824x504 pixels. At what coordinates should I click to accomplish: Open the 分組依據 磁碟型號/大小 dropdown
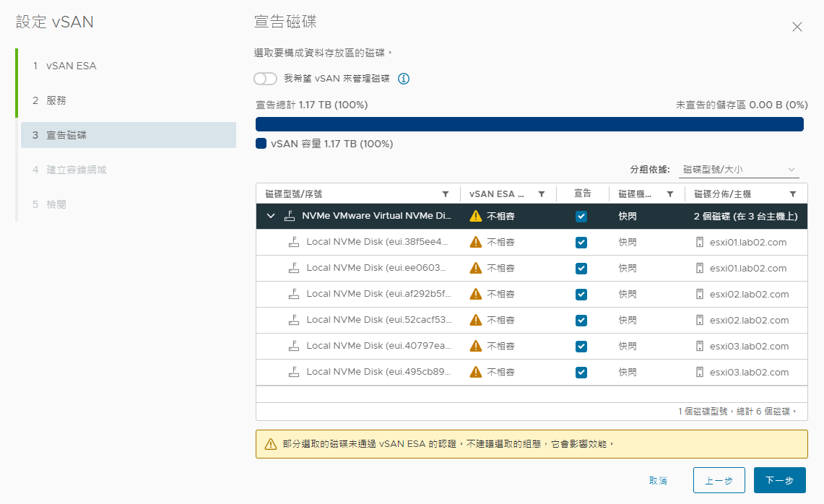pyautogui.click(x=738, y=169)
